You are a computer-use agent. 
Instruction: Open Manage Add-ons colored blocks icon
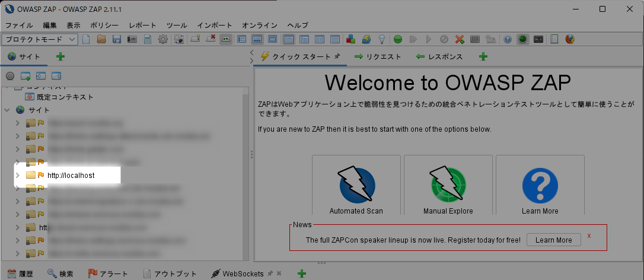(350, 40)
